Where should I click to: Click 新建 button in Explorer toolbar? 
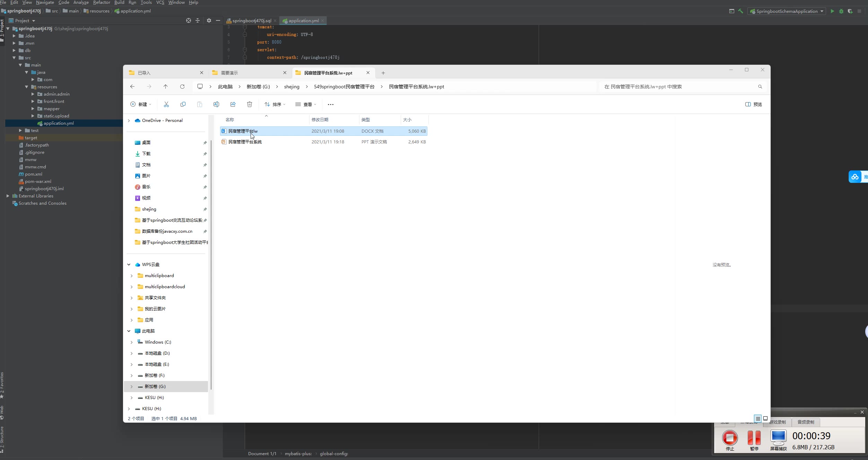click(141, 104)
